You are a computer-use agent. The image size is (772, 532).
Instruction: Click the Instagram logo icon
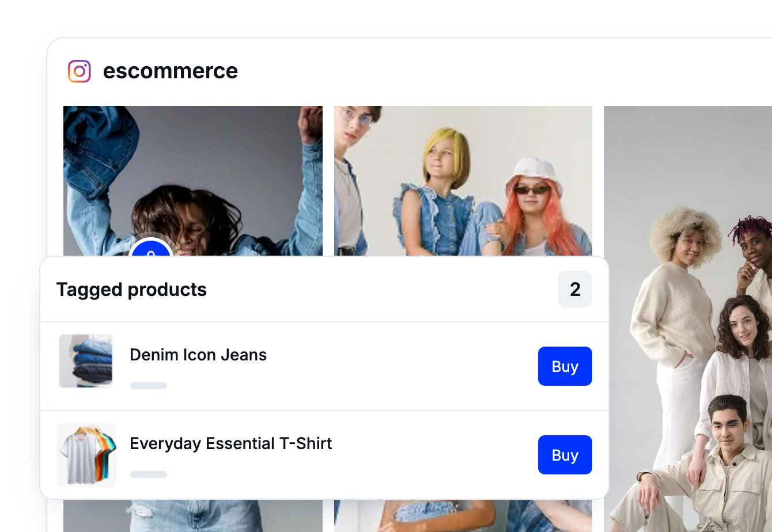pyautogui.click(x=80, y=71)
